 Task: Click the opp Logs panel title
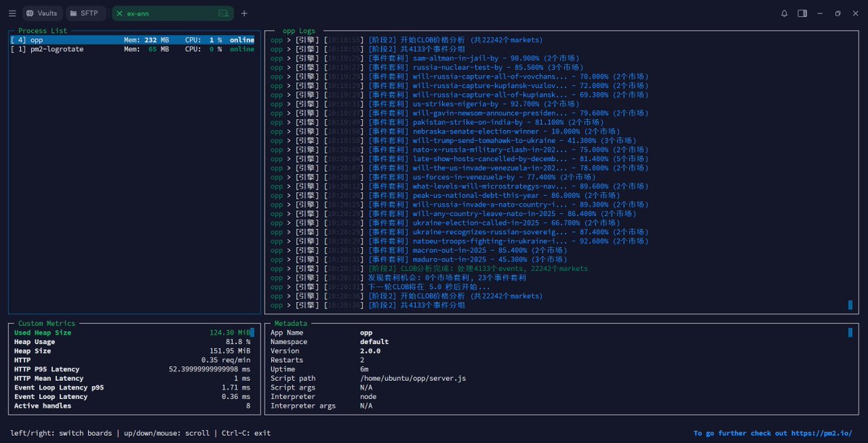point(299,31)
